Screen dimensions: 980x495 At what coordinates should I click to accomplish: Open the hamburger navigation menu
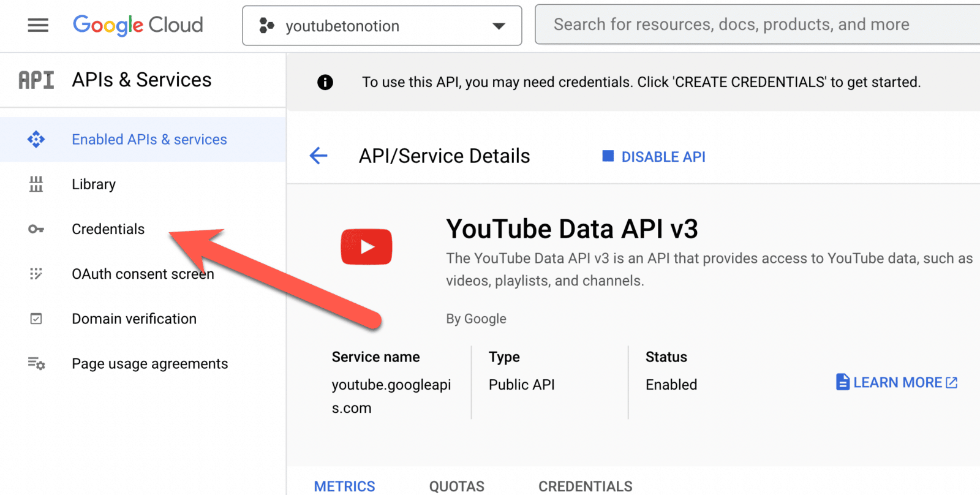coord(38,25)
